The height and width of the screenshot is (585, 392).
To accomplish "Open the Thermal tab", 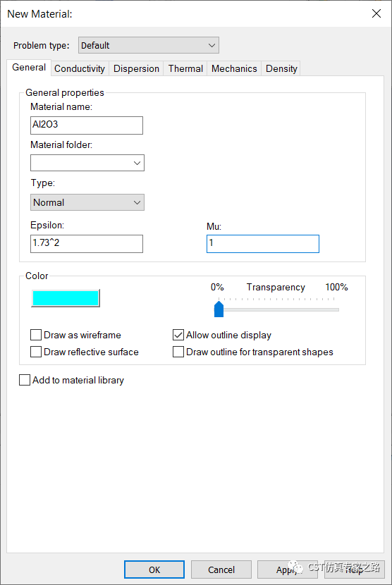I will pyautogui.click(x=185, y=68).
